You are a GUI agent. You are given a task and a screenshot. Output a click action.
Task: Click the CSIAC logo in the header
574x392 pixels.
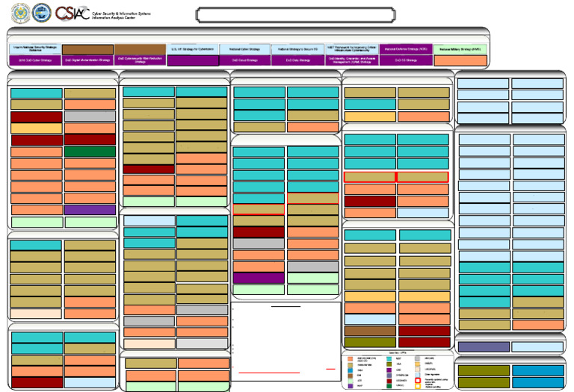[x=72, y=13]
